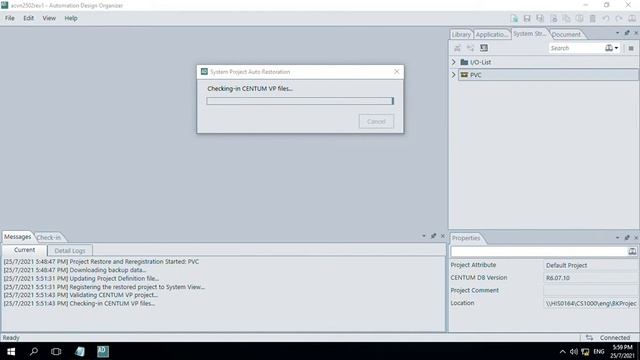Click first faded icon under System Structure tab
Image resolution: width=640 pixels, height=360 pixels.
(x=458, y=48)
